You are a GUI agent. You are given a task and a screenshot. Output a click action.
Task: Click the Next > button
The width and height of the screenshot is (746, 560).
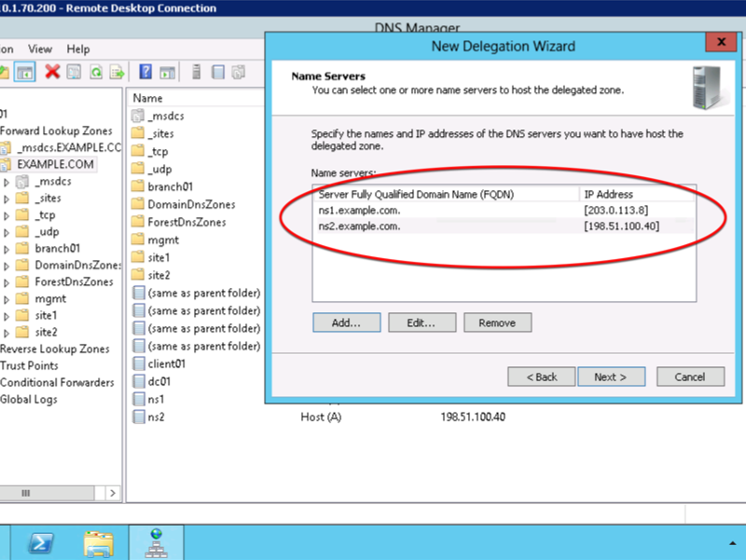[x=611, y=376]
